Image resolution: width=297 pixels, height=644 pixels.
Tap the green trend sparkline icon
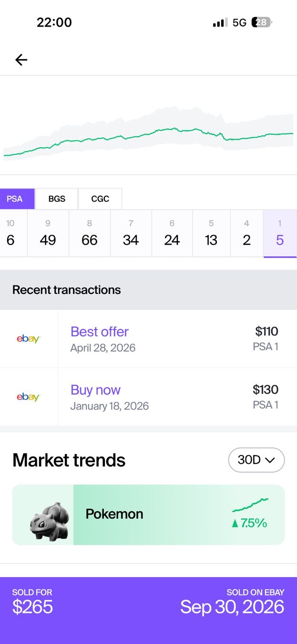pyautogui.click(x=250, y=505)
